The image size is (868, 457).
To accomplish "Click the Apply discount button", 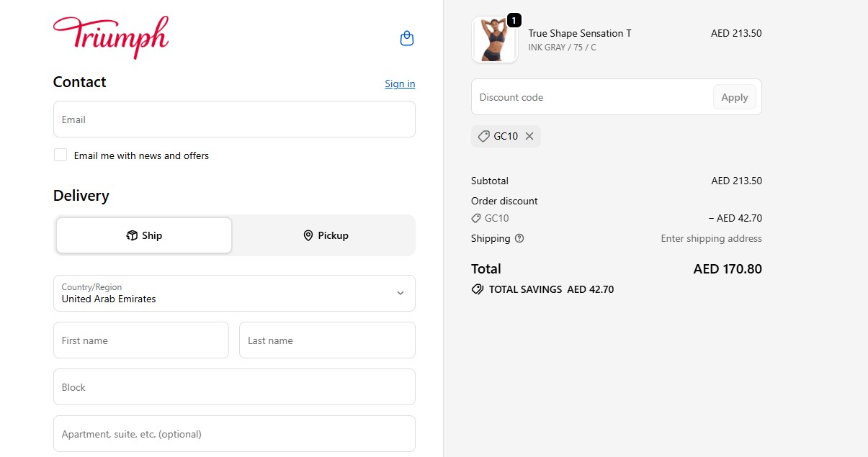I will pyautogui.click(x=735, y=97).
